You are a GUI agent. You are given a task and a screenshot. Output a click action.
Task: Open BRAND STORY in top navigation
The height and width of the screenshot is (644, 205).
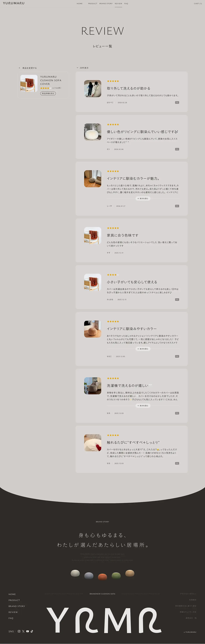coord(106,4)
